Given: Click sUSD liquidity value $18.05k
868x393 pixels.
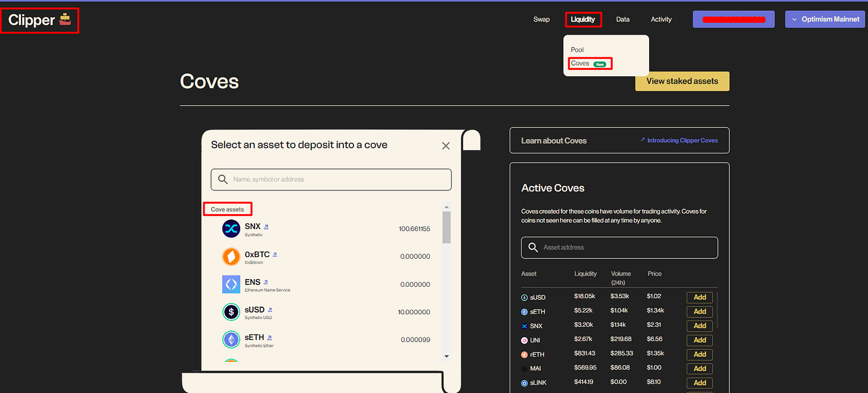Looking at the screenshot, I should [585, 296].
